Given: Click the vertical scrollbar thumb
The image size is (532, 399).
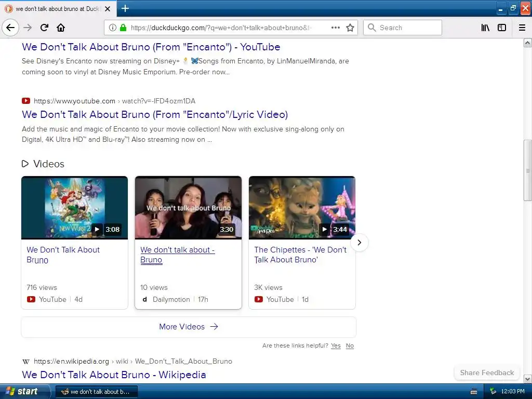Looking at the screenshot, I should tap(528, 170).
